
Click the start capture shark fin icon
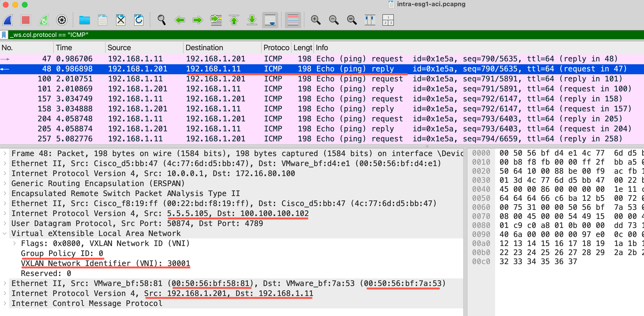tap(8, 20)
